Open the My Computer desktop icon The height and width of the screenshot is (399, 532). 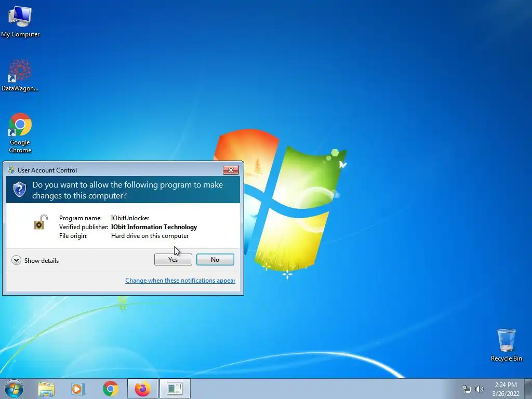click(20, 21)
